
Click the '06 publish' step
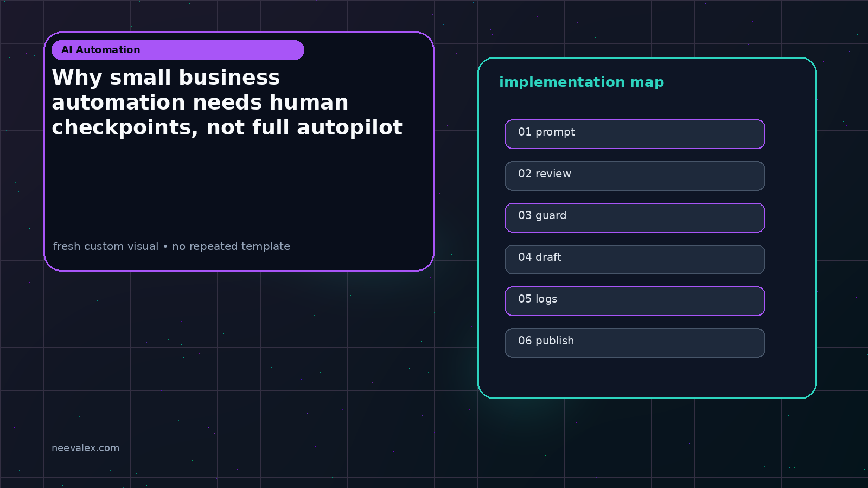coord(635,343)
